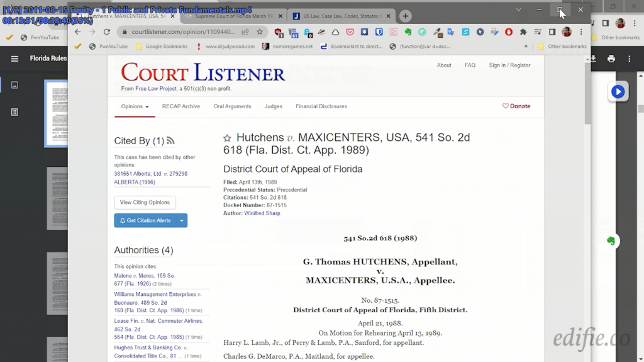Screen dimensions: 644x362
Task: Open the www.drjudywood.com bookmark
Action: (225, 47)
